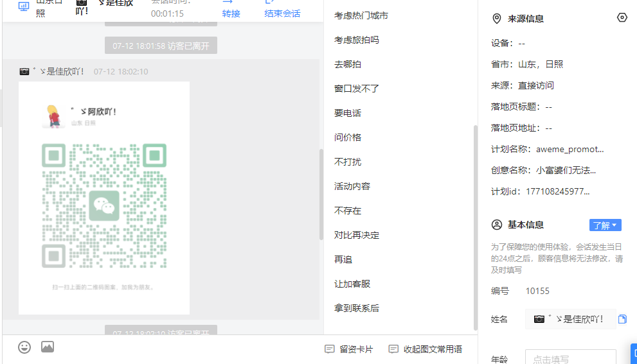Select quick phrase 去哪拍
637x364 pixels.
point(348,65)
